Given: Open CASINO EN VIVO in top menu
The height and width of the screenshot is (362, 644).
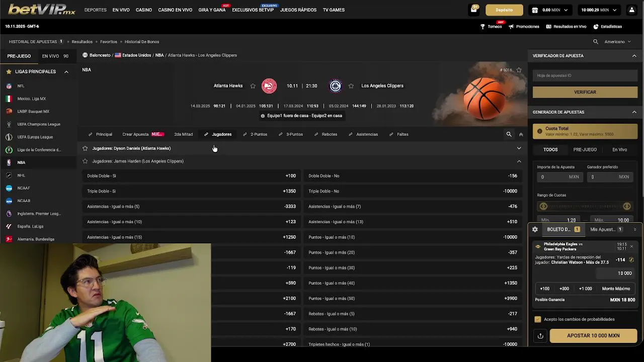Looking at the screenshot, I should click(175, 10).
